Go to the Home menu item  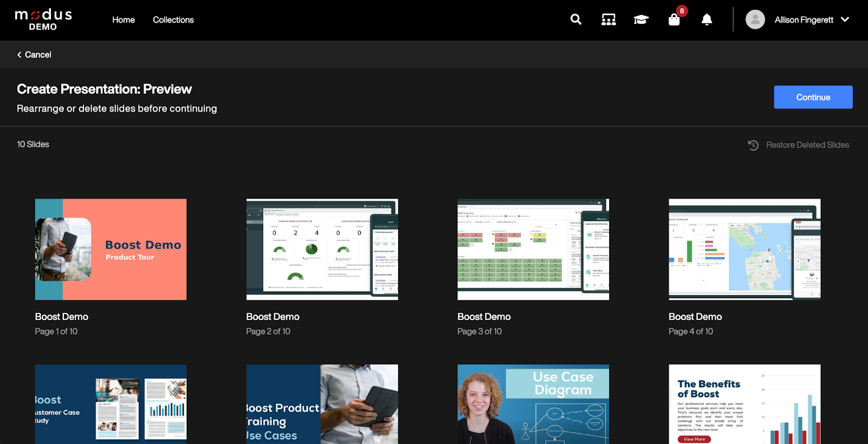click(x=123, y=20)
